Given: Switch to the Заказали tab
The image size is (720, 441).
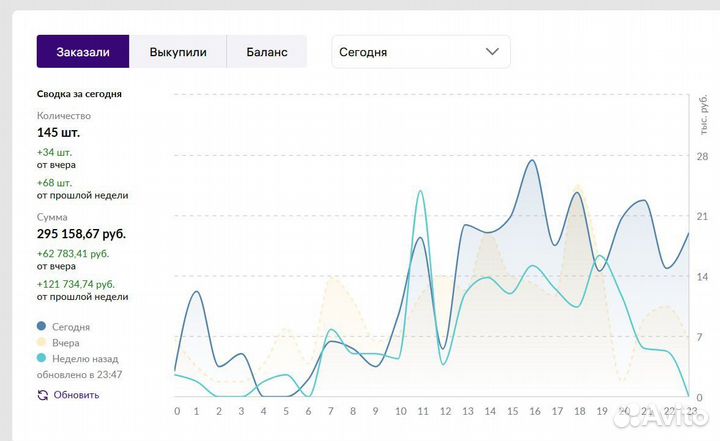Looking at the screenshot, I should coord(83,52).
